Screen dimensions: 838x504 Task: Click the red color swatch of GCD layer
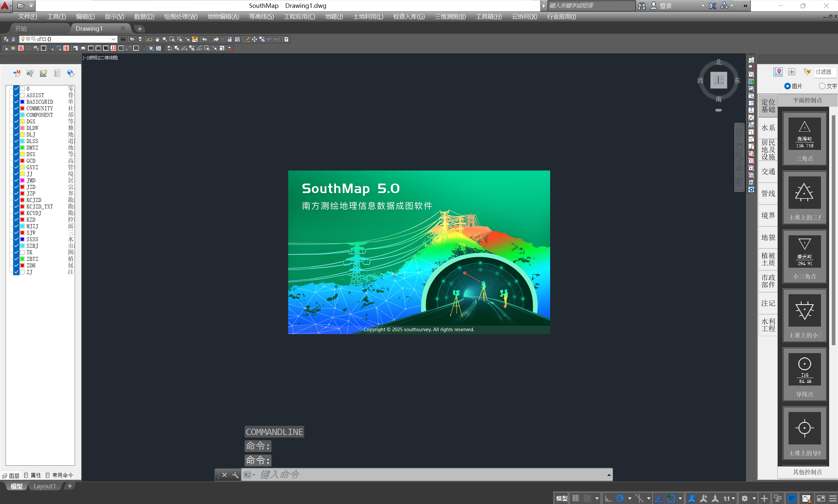point(22,161)
